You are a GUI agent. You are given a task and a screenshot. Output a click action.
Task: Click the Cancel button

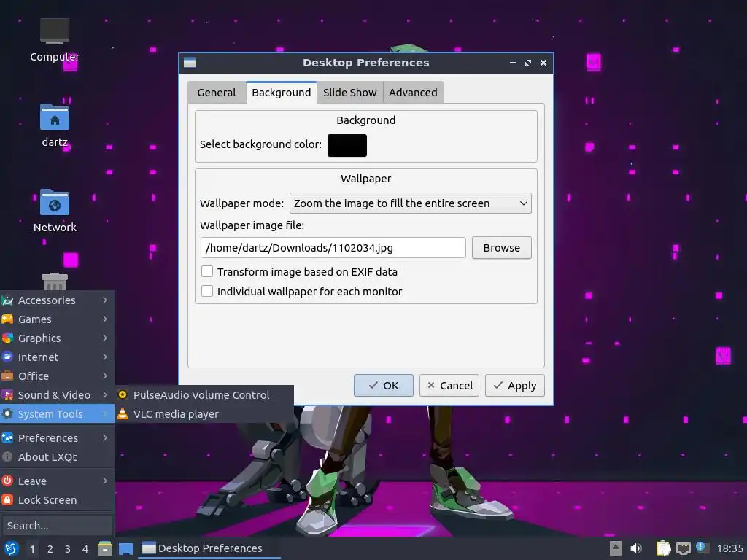coord(449,385)
